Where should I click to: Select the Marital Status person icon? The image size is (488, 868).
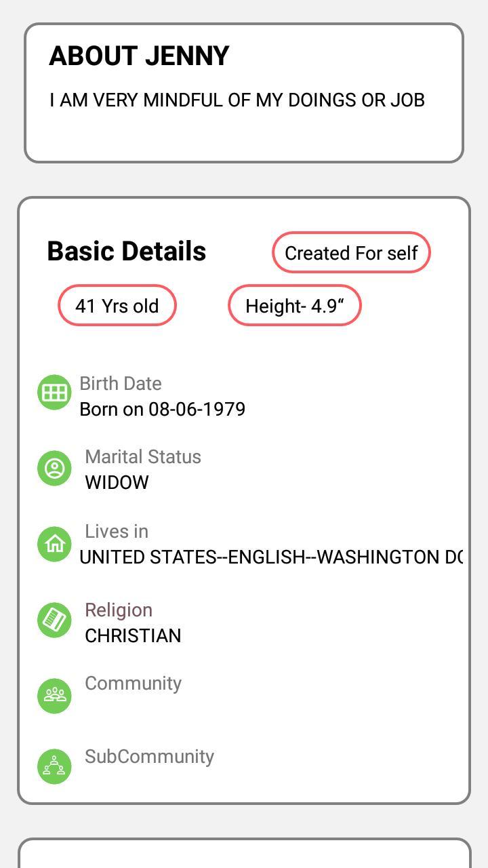55,468
